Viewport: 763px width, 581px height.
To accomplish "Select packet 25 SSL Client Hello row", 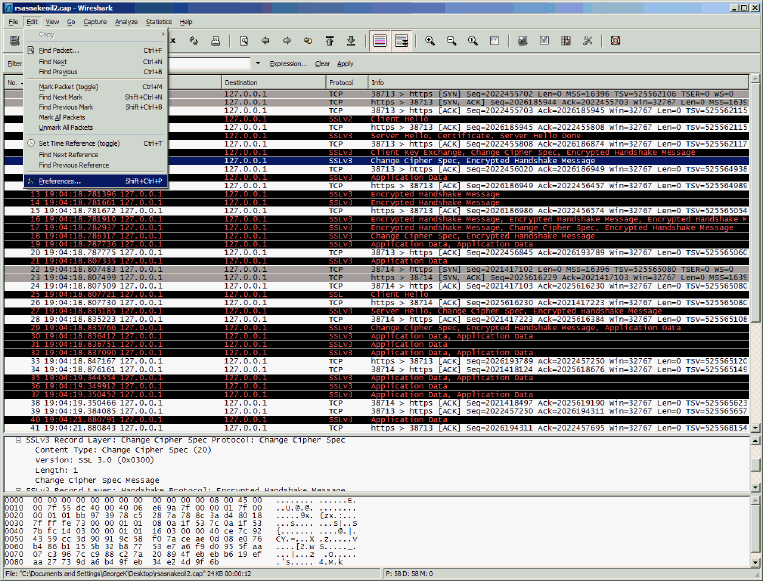I will pyautogui.click(x=377, y=294).
